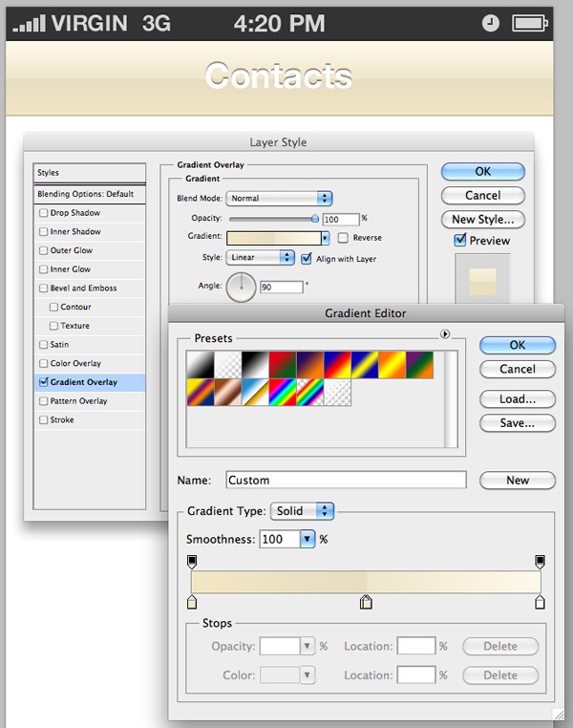Select the Styles entry in the list
Image resolution: width=573 pixels, height=728 pixels.
click(90, 173)
